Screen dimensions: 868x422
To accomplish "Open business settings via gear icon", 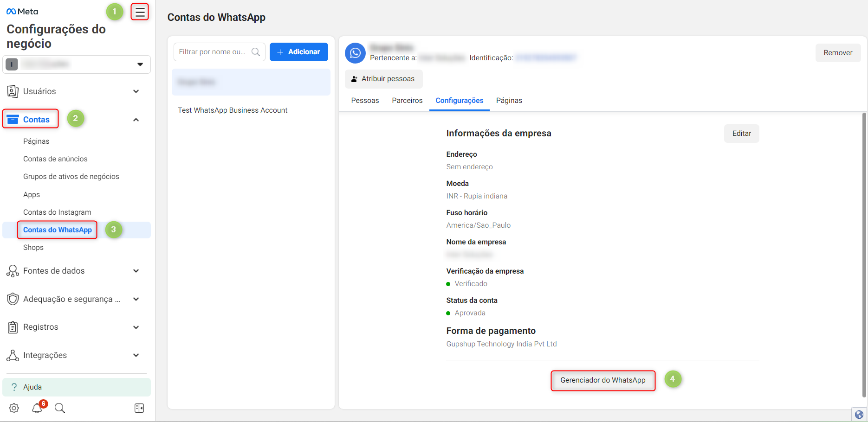I will 13,408.
